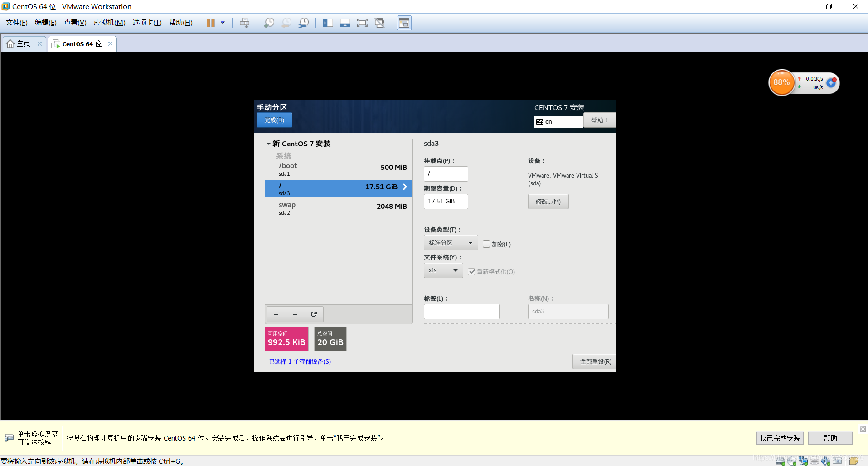Click the bottom bar 帮助 button
The width and height of the screenshot is (868, 466).
[830, 438]
